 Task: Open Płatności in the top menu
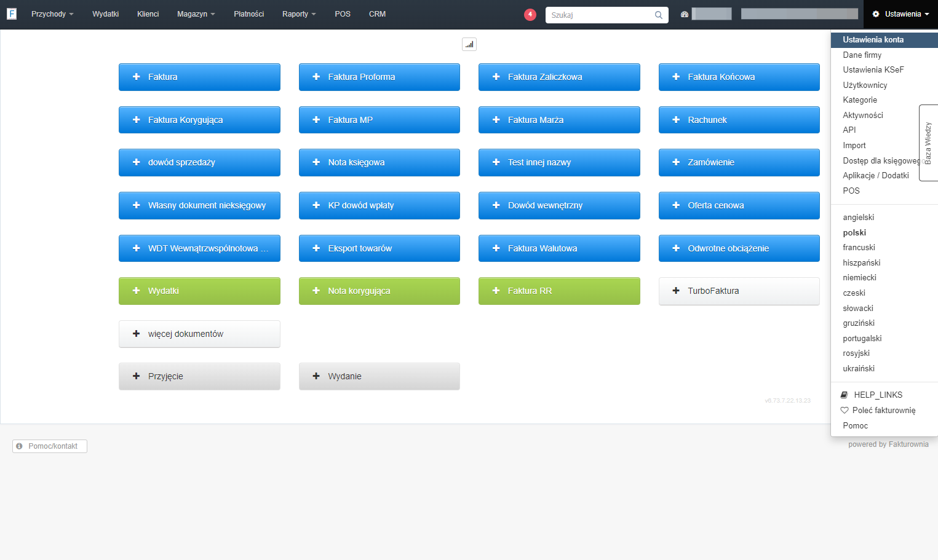coord(248,14)
